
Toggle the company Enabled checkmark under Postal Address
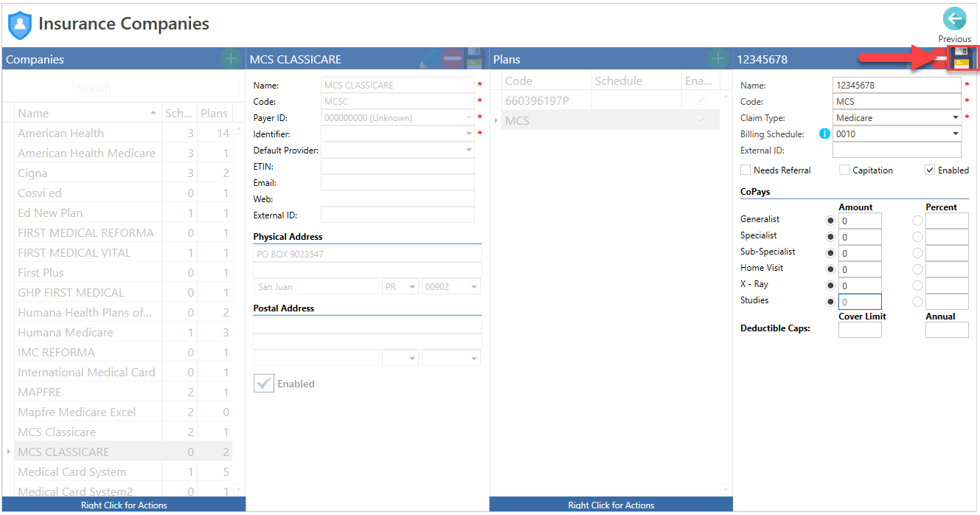point(264,384)
